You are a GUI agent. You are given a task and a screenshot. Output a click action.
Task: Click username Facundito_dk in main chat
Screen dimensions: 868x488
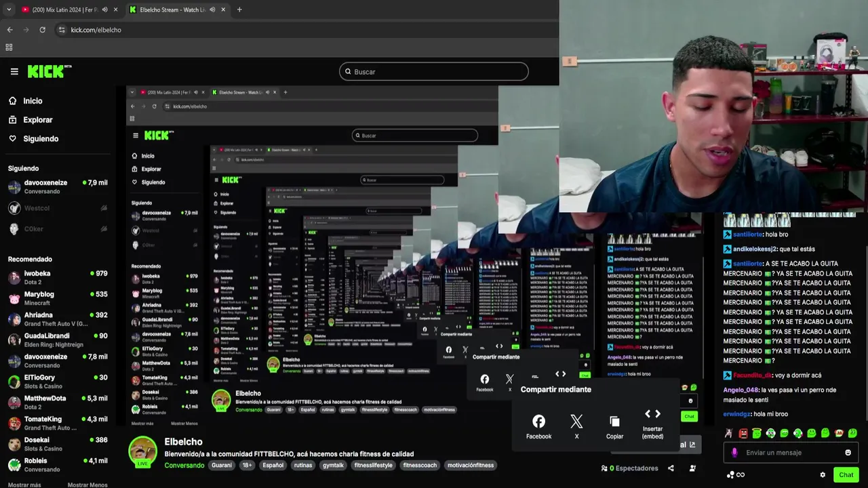coord(753,375)
